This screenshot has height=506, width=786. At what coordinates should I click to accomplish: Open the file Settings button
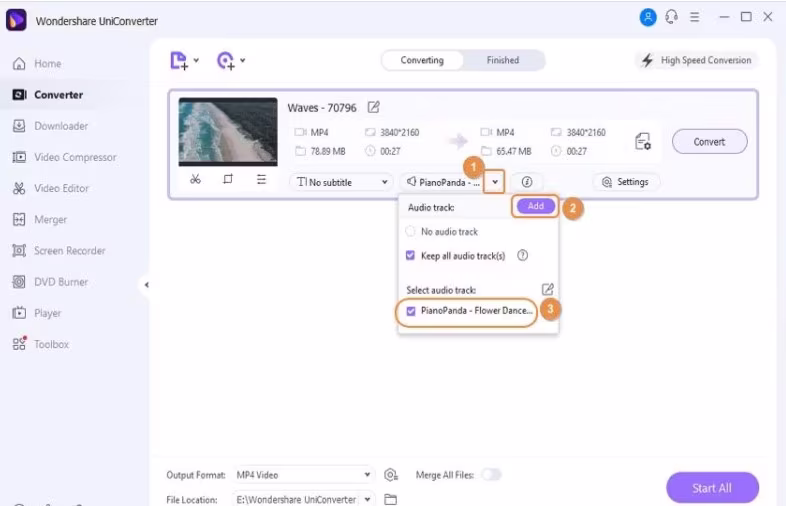[x=625, y=182]
